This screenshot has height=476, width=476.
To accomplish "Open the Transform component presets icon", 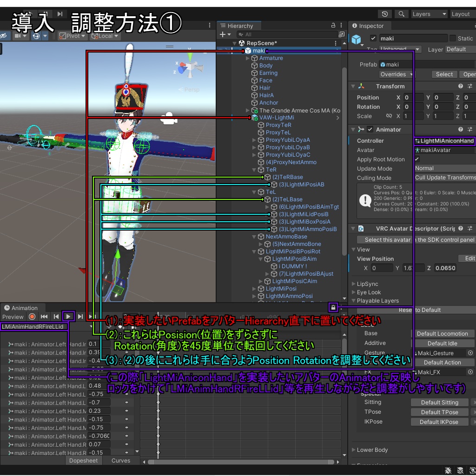I will [x=470, y=86].
